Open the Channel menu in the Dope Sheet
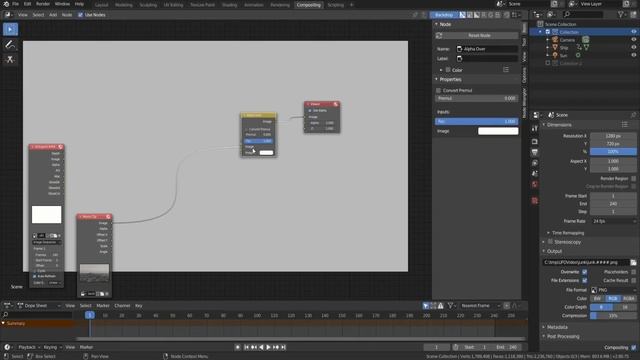 point(122,305)
